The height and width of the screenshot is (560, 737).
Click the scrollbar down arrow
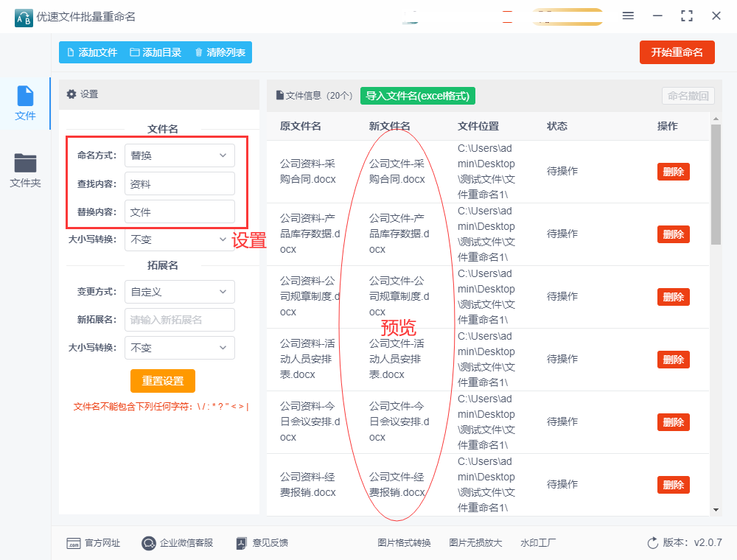pyautogui.click(x=716, y=510)
